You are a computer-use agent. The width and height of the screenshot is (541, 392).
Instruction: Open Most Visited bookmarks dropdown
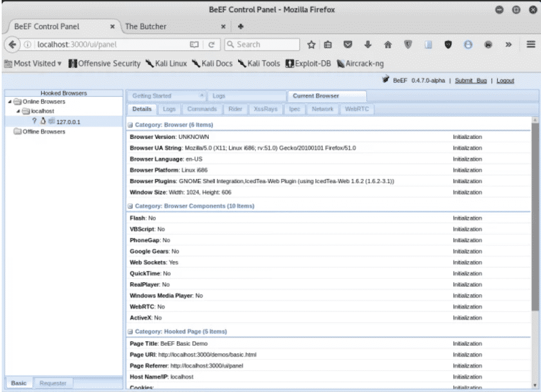tap(34, 62)
